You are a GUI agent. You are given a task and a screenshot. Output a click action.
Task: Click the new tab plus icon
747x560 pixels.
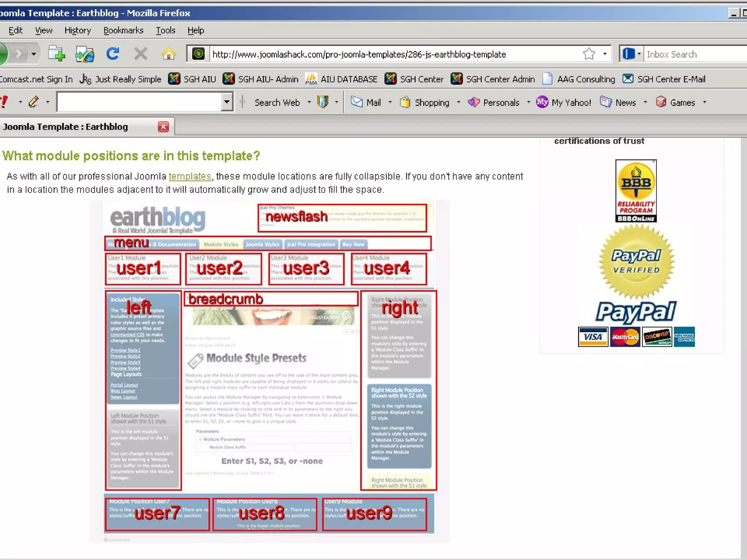click(57, 54)
